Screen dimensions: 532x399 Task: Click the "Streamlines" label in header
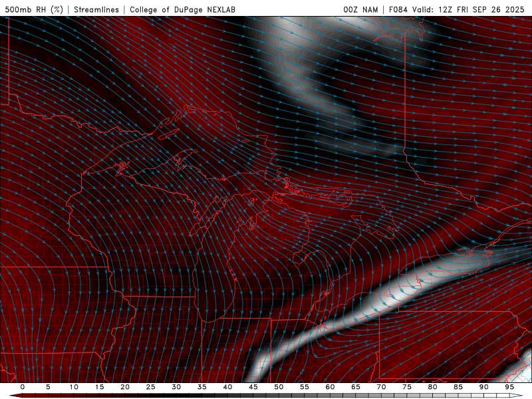point(96,9)
